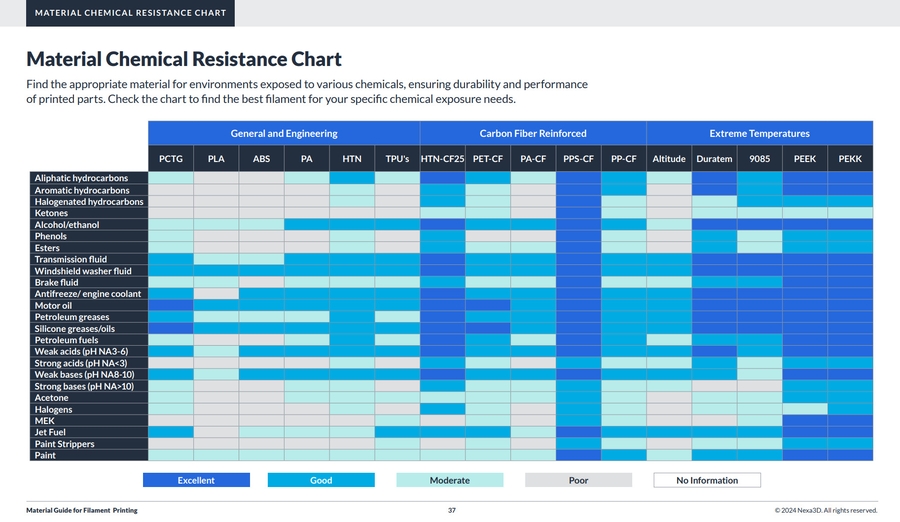This screenshot has height=522, width=900.
Task: Click the Motor oil row label
Action: point(54,306)
